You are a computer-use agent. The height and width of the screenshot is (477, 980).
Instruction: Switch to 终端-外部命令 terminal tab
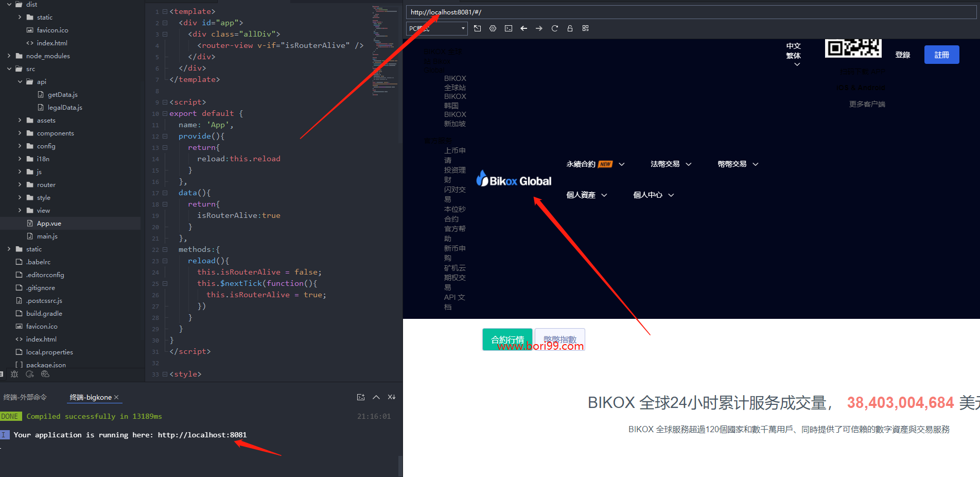[x=25, y=397]
